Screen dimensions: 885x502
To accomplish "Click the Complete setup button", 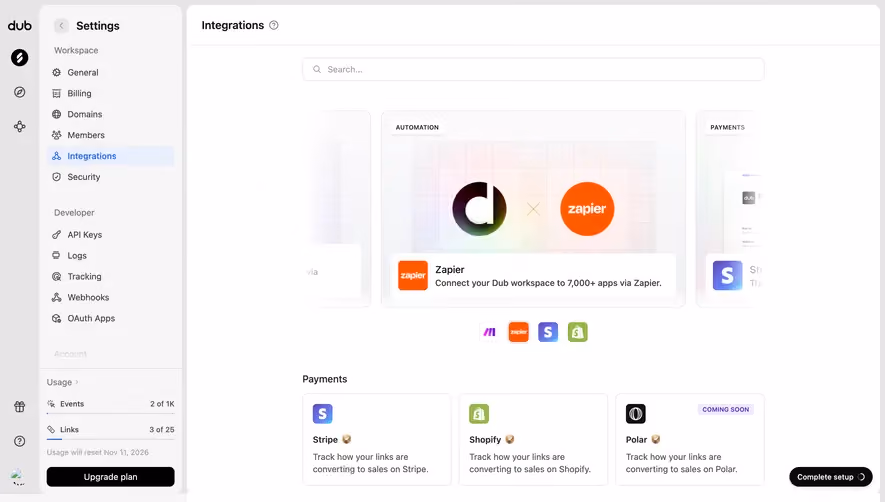I will click(831, 477).
